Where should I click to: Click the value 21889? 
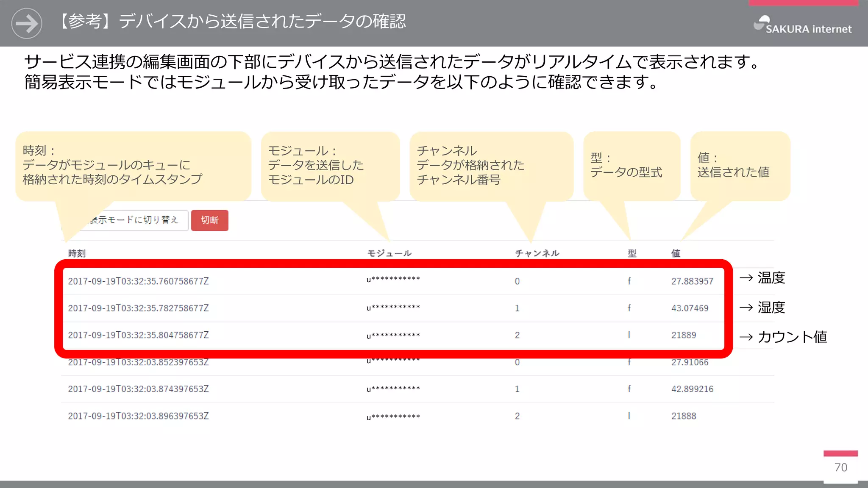pyautogui.click(x=683, y=335)
